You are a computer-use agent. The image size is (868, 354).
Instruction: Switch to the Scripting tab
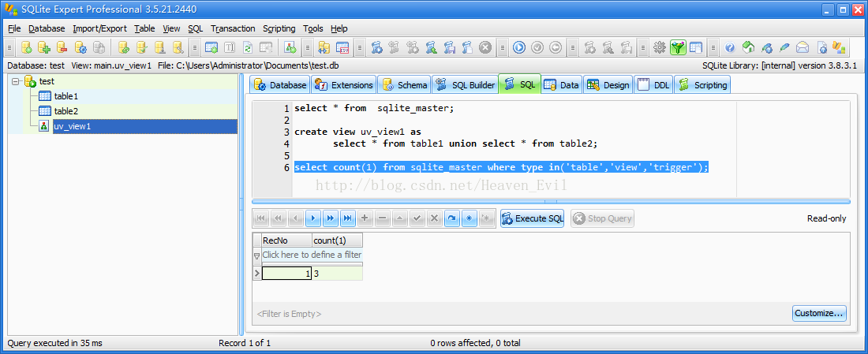tap(703, 84)
